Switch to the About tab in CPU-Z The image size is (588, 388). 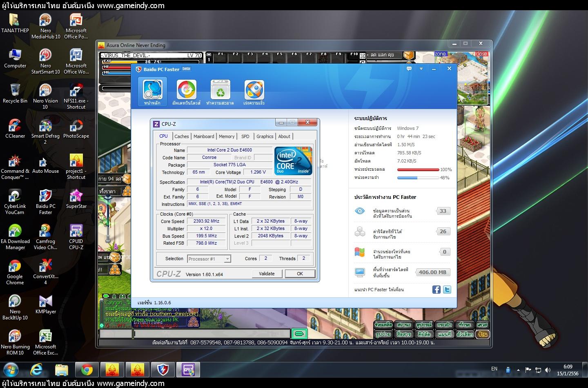(x=284, y=136)
